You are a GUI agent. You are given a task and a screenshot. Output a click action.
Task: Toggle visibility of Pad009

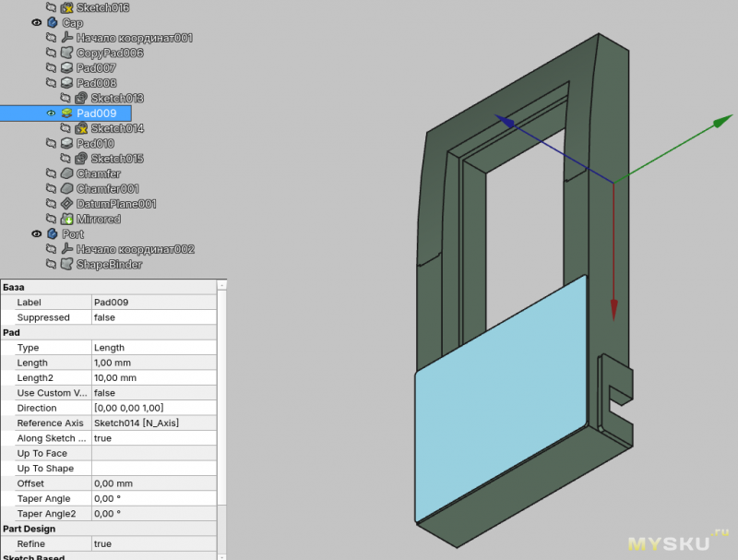pyautogui.click(x=52, y=113)
